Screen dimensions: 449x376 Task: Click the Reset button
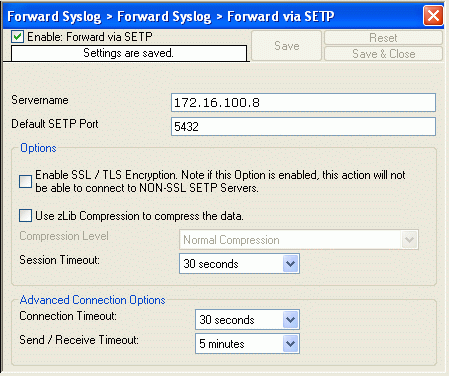pos(383,38)
